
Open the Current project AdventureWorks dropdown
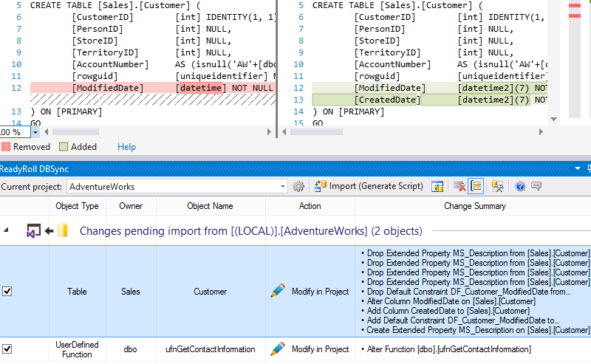[x=281, y=187]
